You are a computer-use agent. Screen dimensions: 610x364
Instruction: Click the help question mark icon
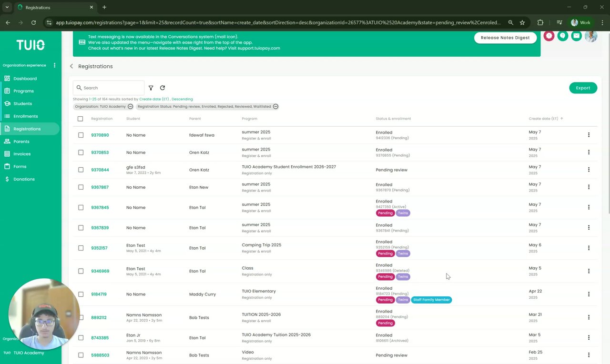[x=563, y=36]
